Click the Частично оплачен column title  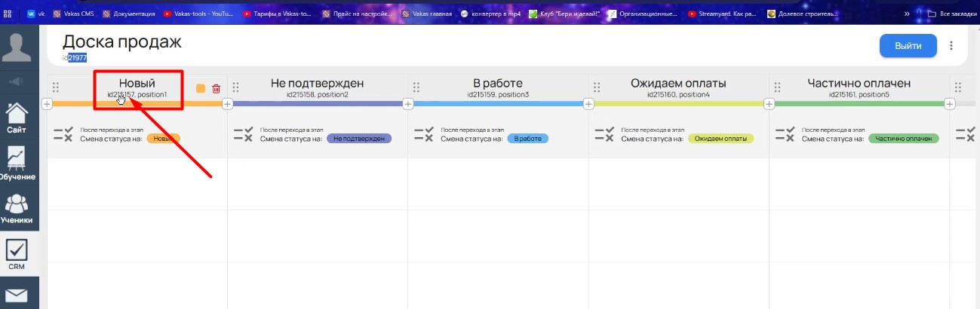[x=859, y=83]
